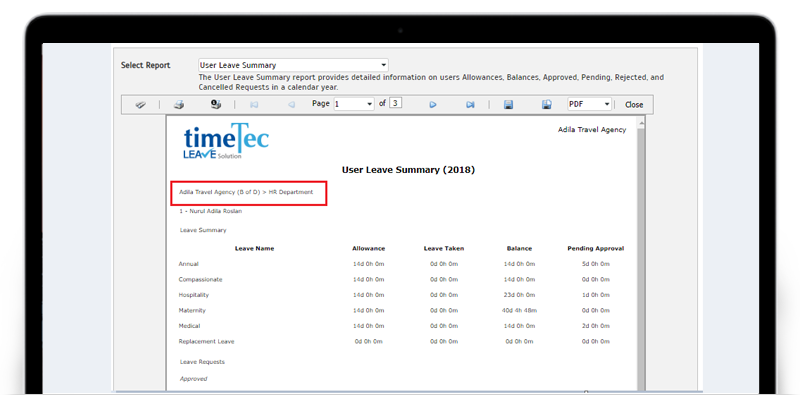The image size is (800, 395).
Task: Click Annual pending approval '5d 0h 0m'
Action: 595,264
